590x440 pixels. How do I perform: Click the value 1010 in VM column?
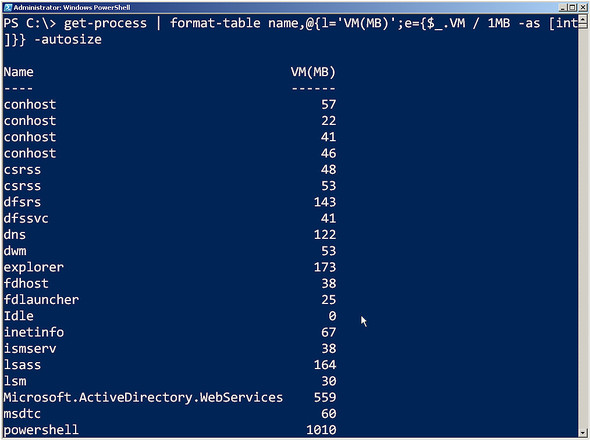(321, 430)
